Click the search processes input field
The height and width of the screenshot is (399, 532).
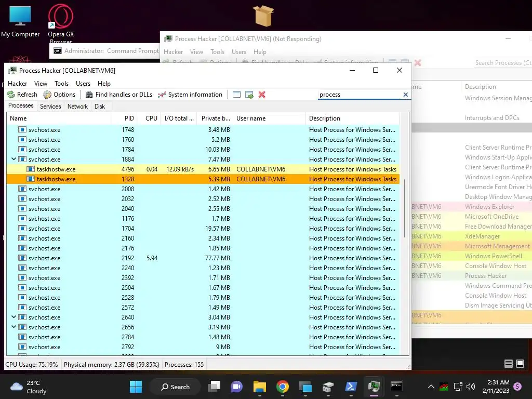[360, 95]
